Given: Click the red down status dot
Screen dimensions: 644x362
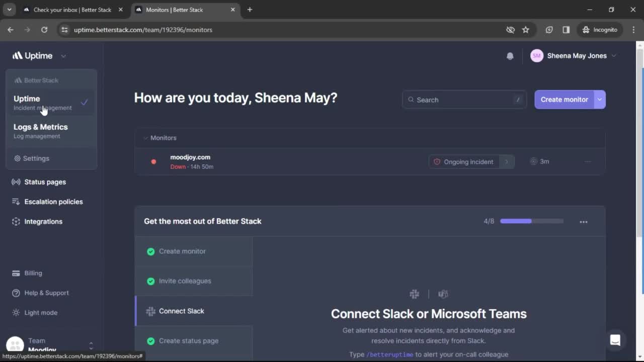Looking at the screenshot, I should pos(153,162).
